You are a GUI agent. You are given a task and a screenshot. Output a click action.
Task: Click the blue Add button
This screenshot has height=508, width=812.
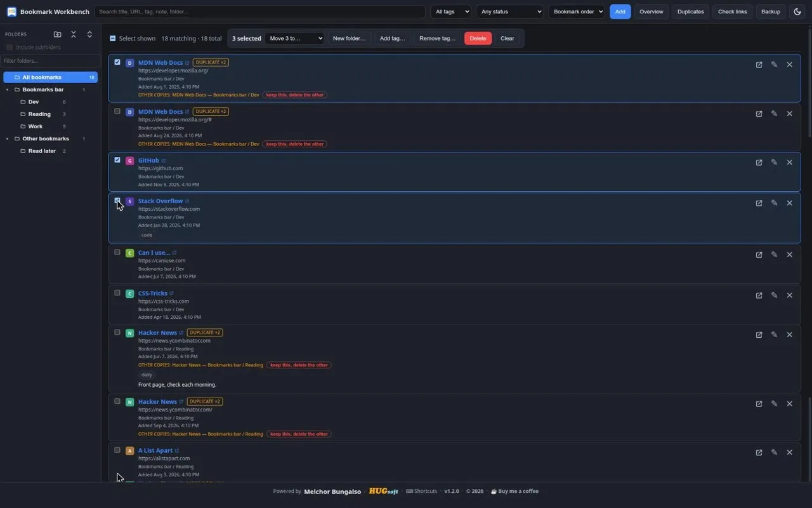click(x=620, y=11)
